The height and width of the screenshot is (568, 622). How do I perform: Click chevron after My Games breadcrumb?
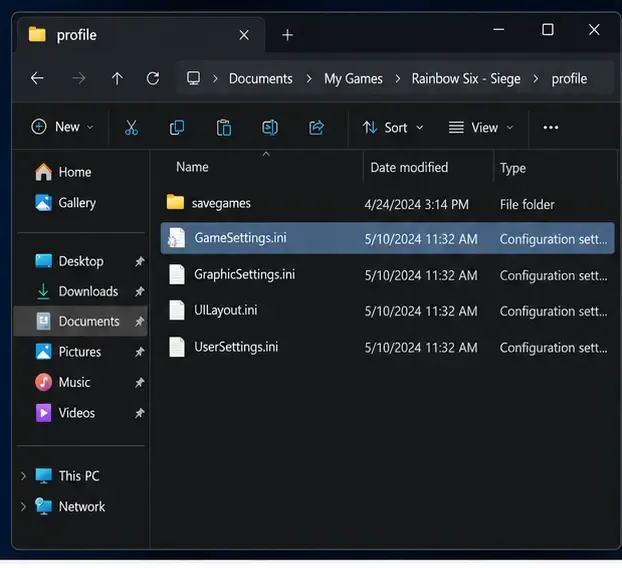pos(397,79)
